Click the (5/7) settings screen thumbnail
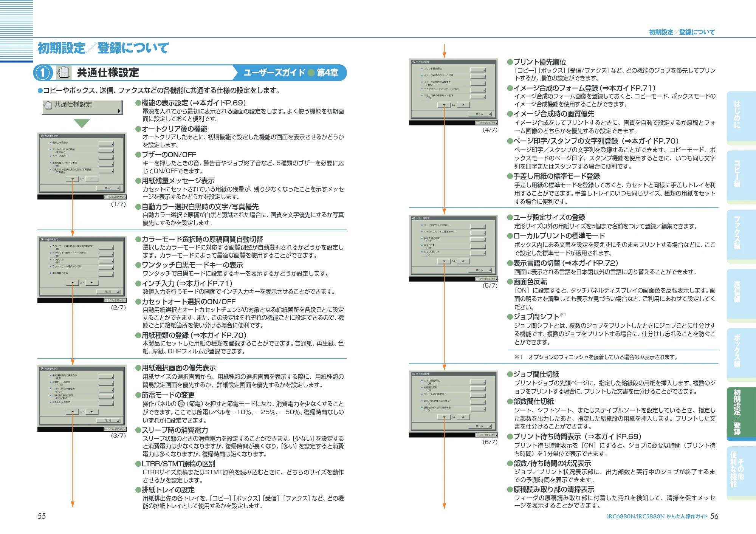Viewport: 756px width, 534px height. click(x=454, y=248)
